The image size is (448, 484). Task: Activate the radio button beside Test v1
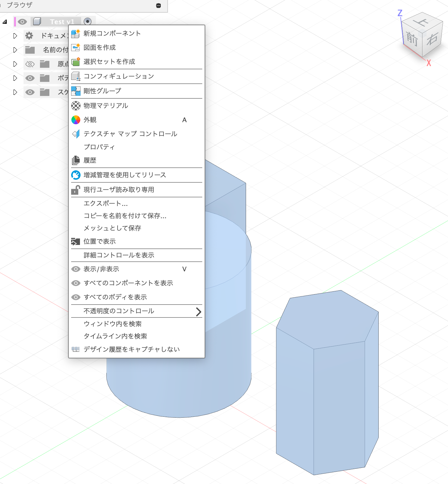(x=88, y=21)
